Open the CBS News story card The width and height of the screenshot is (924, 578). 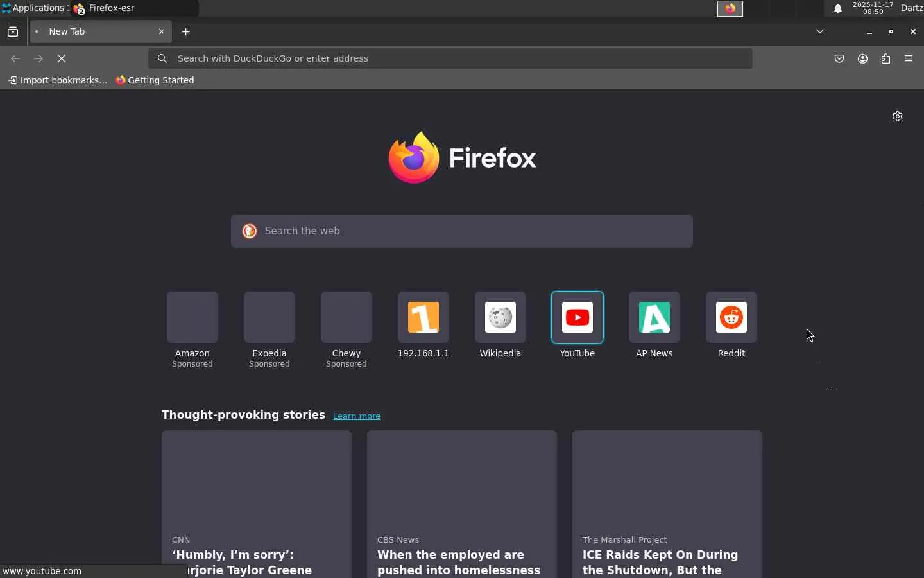coord(462,504)
